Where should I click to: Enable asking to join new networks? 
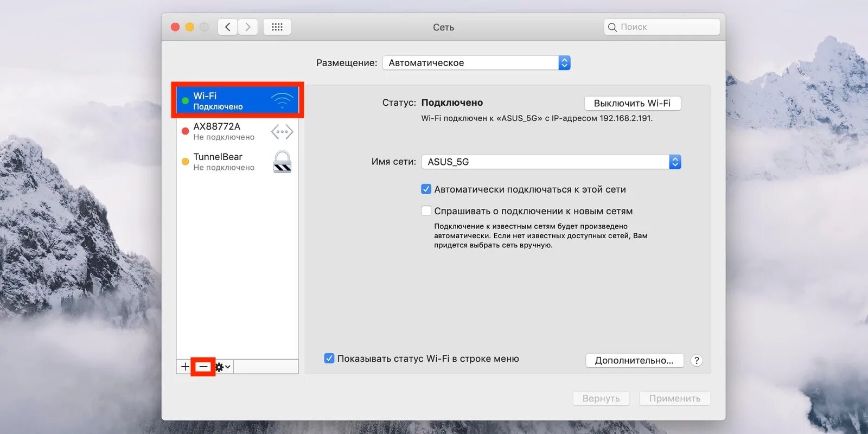426,211
